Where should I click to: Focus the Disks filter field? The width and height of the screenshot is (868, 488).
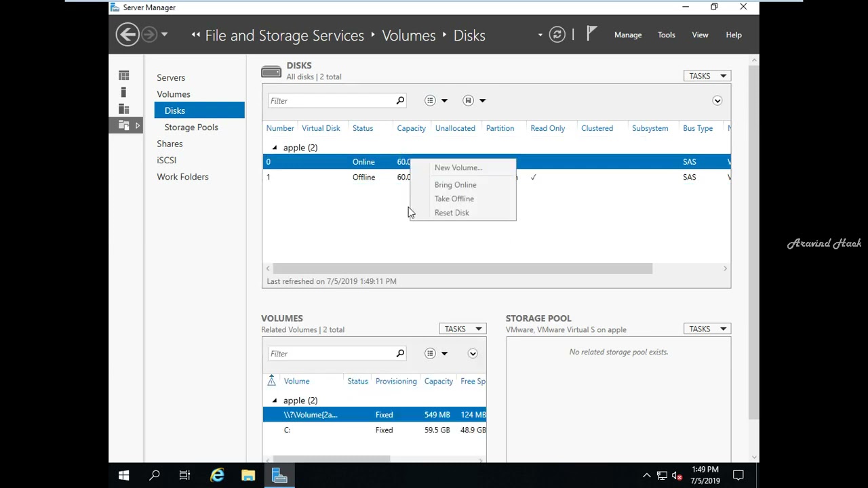click(x=331, y=100)
